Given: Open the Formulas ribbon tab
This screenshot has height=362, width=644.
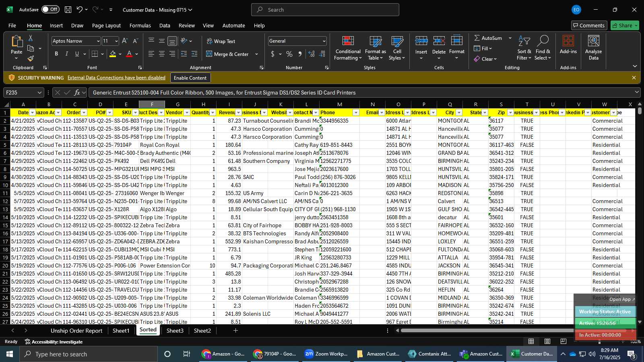Looking at the screenshot, I should [x=140, y=25].
